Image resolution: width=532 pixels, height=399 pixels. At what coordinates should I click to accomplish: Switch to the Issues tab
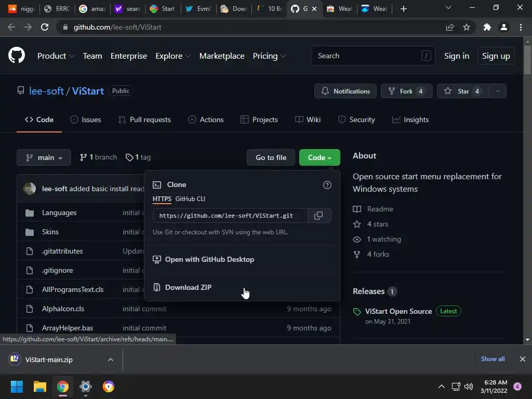pyautogui.click(x=86, y=120)
